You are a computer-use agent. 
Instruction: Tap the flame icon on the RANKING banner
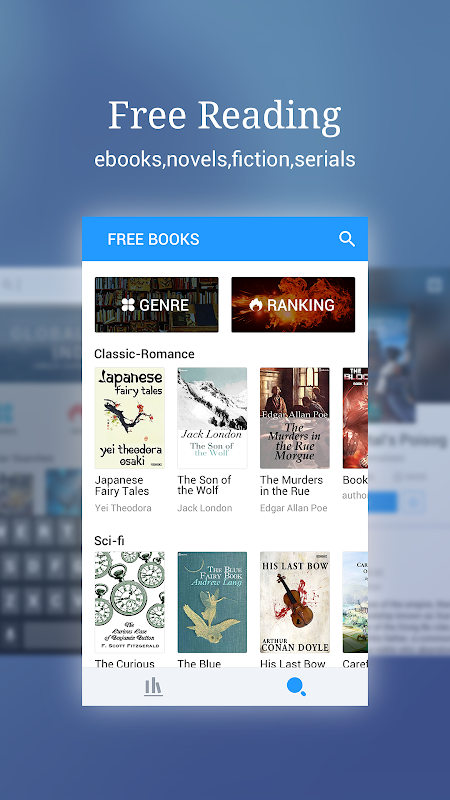coord(256,305)
